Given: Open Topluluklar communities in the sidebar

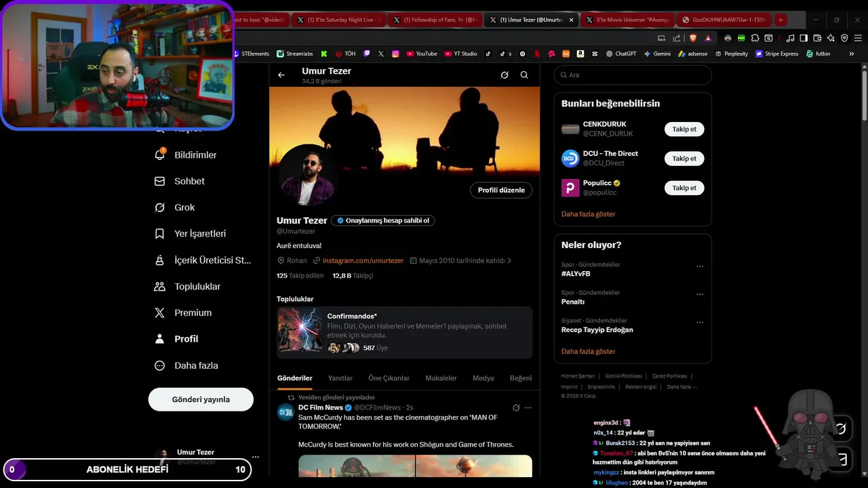Looking at the screenshot, I should (x=187, y=287).
